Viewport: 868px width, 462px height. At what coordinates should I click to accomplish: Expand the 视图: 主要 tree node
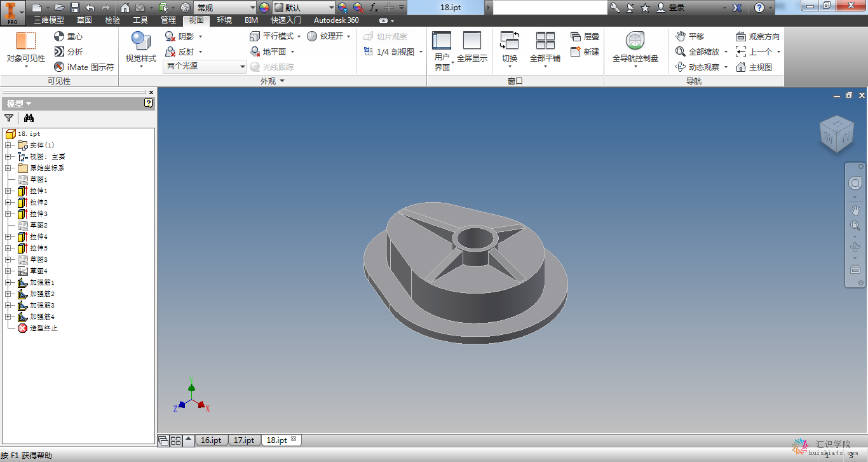[x=8, y=156]
